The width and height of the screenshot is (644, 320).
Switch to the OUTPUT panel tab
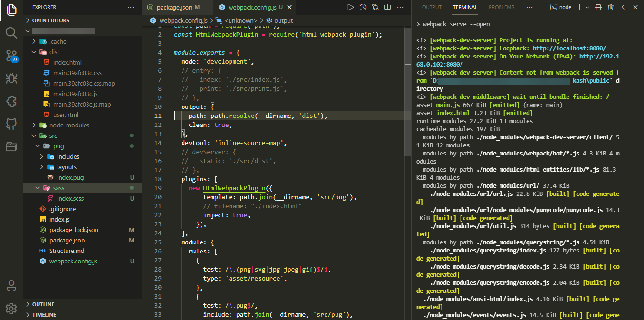click(x=432, y=7)
